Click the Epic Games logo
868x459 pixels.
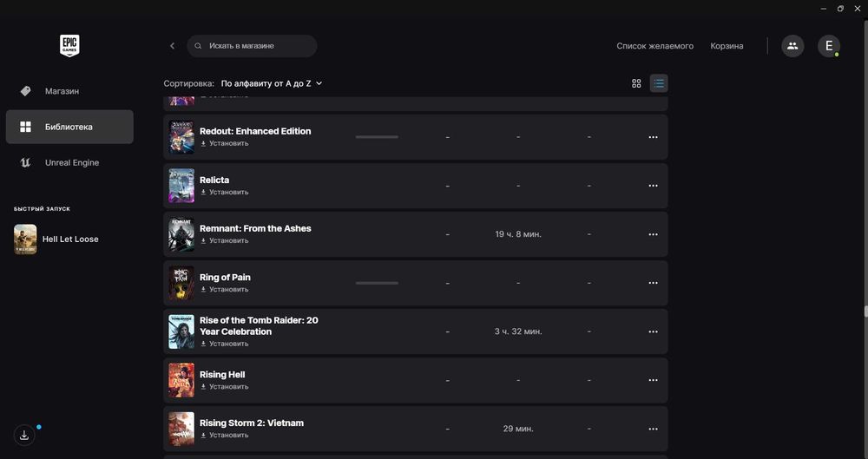(x=69, y=46)
